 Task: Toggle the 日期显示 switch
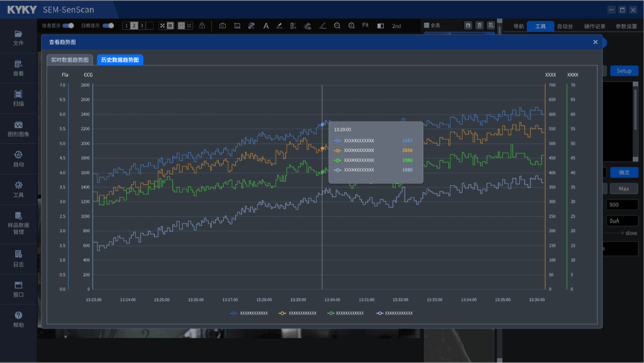[108, 25]
